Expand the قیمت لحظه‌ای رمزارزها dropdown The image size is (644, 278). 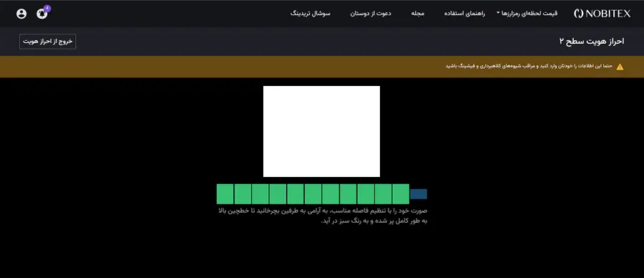(x=527, y=13)
